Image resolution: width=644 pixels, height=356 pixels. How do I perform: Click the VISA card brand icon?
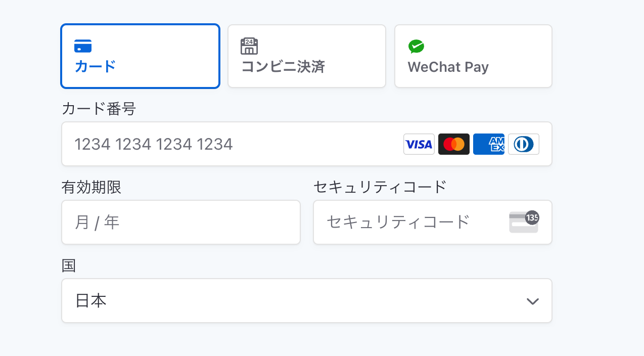[419, 144]
